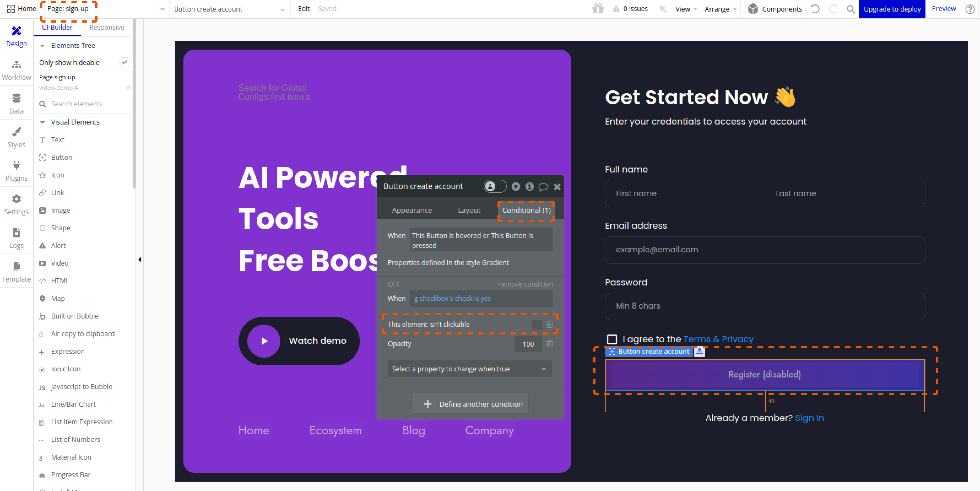Open comment bubble in property editor
This screenshot has width=980, height=491.
pyautogui.click(x=543, y=187)
